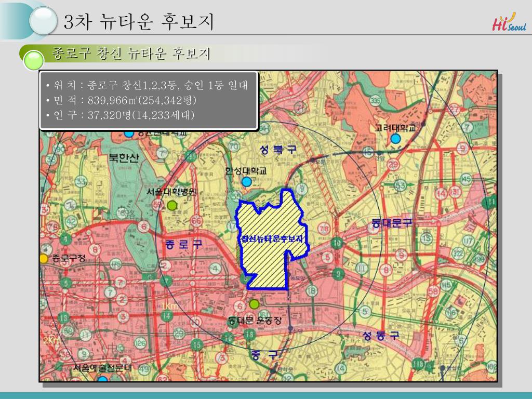
Task: Click the slide title 3차 뉴타운 후보지
Action: (x=139, y=21)
